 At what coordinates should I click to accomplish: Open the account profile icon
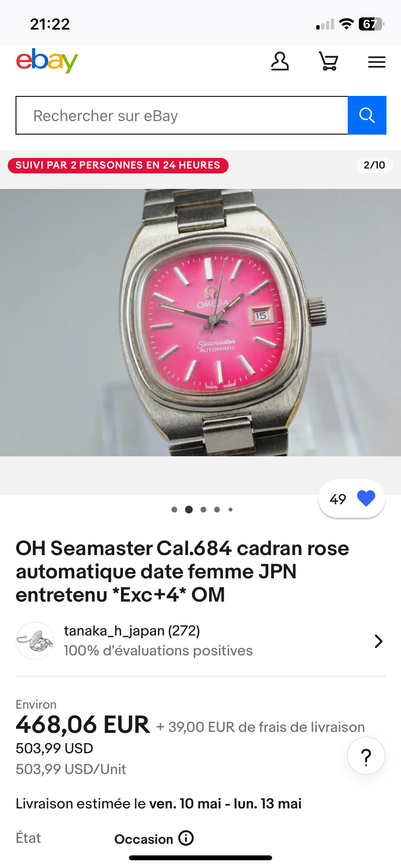(x=280, y=62)
